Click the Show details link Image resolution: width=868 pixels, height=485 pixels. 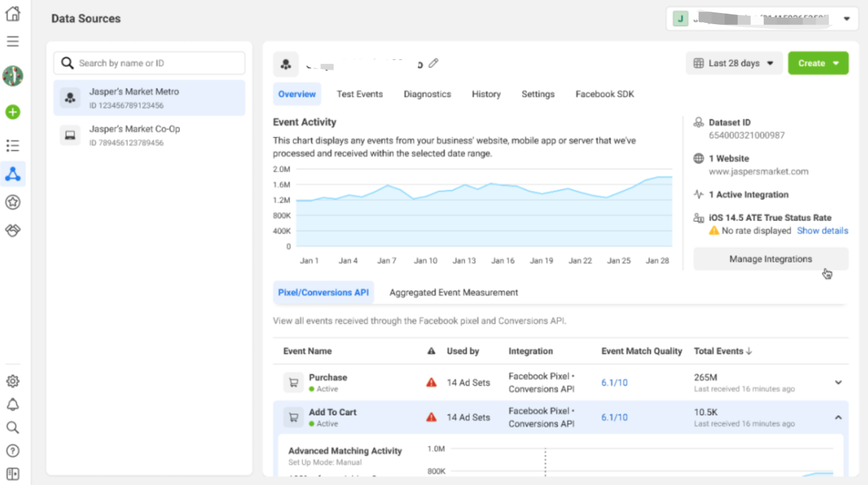822,231
